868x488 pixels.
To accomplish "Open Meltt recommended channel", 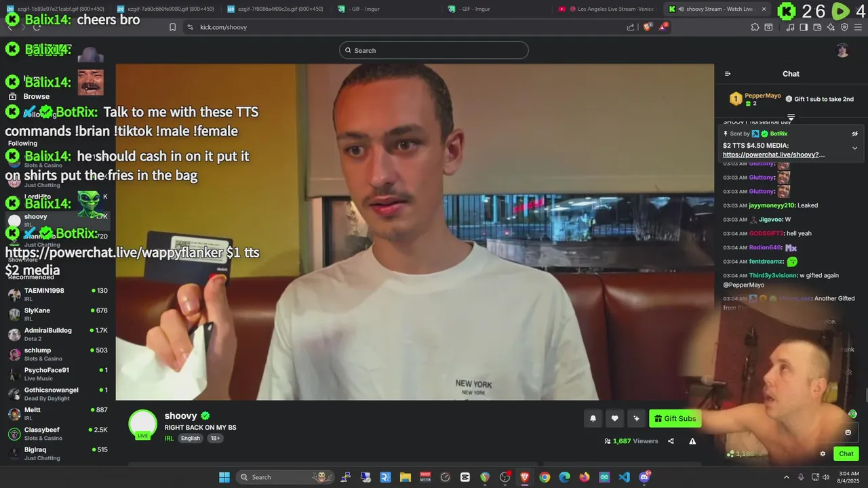I will click(x=58, y=413).
